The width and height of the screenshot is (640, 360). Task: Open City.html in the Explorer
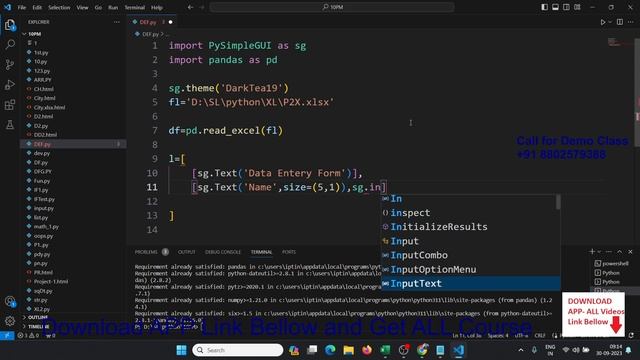pos(44,98)
